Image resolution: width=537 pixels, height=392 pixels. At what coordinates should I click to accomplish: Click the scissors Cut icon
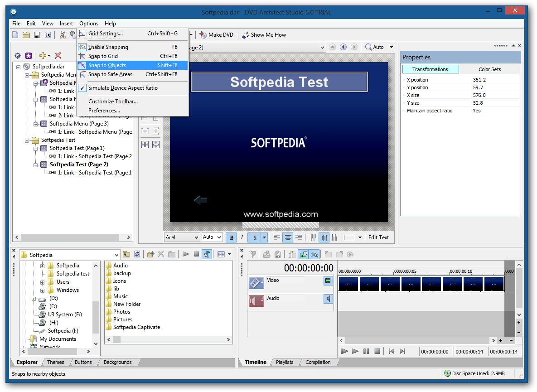pyautogui.click(x=63, y=35)
